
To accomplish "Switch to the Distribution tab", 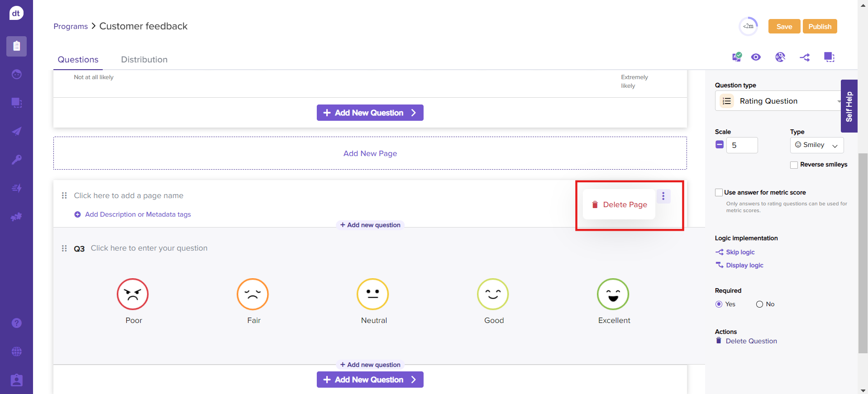I will (144, 60).
